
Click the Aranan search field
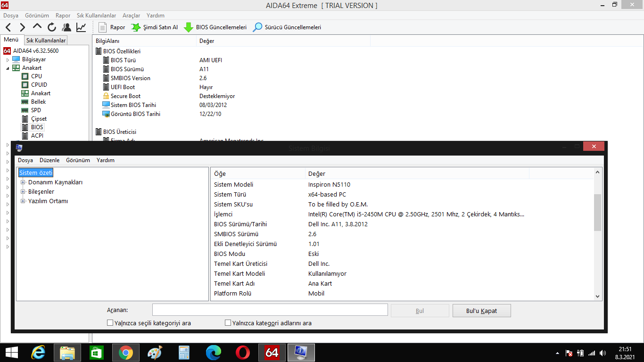(270, 310)
